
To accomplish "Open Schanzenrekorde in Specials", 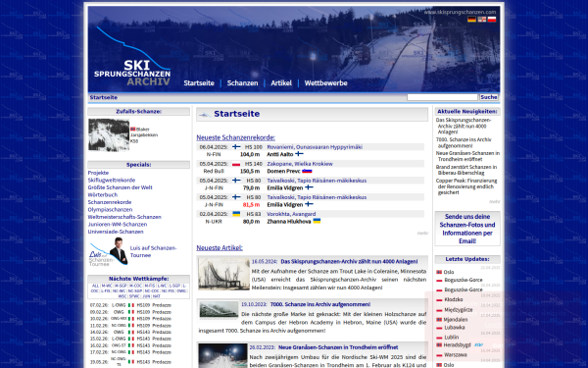I will pos(110,202).
